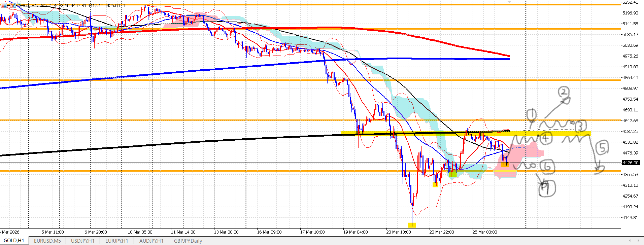Click the current price label 4426.00
Screen dimensions: 644x245
point(630,163)
